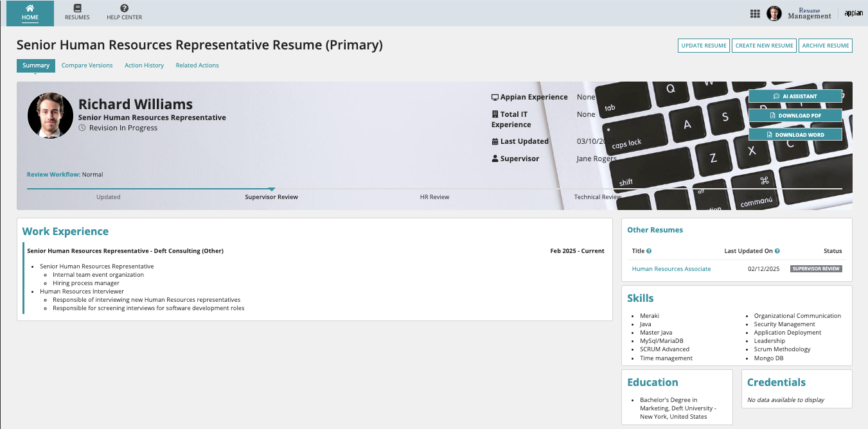The width and height of the screenshot is (868, 429).
Task: Click the calendar icon by Last Updated
Action: pos(495,141)
